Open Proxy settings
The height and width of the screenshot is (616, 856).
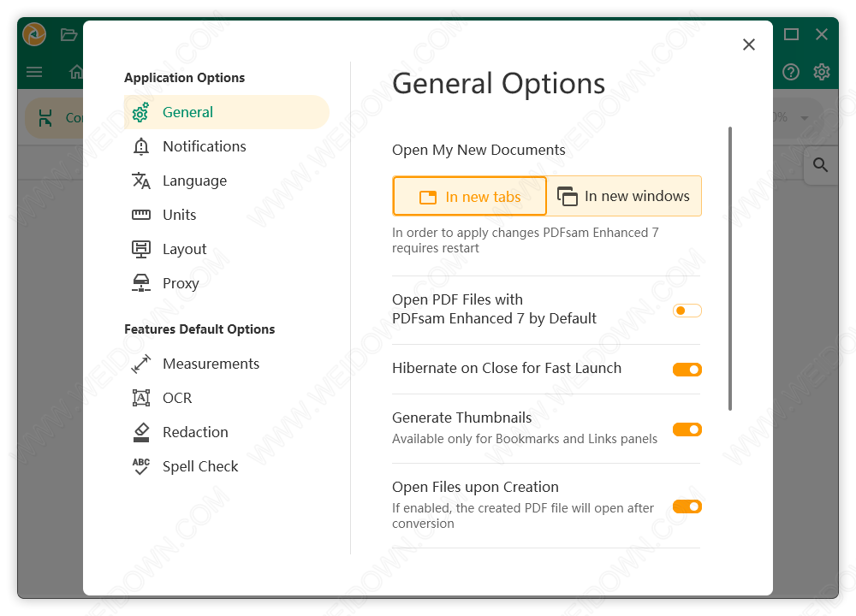tap(227, 283)
